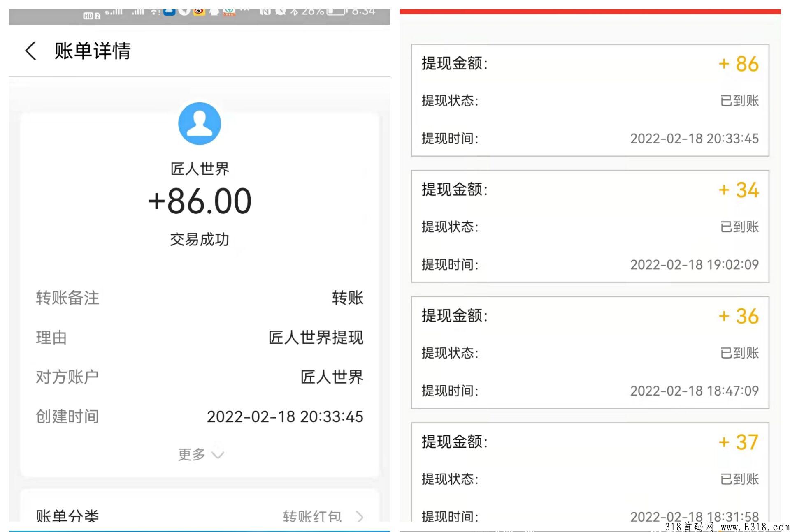790x532 pixels.
Task: Tap the 已到账 status of the +86 withdrawal
Action: pyautogui.click(x=739, y=100)
